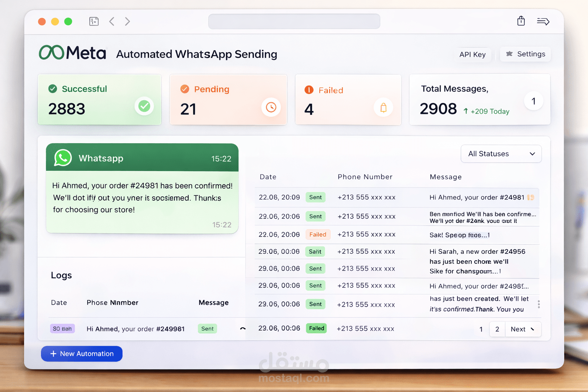
Task: Open the menu lines icon at top right
Action: point(543,21)
